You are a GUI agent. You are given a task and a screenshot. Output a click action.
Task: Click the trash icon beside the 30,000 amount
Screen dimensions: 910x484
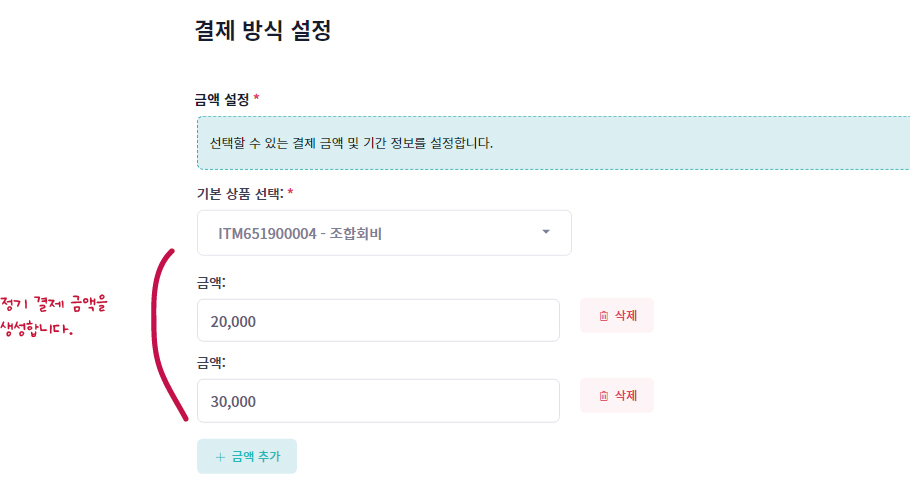tap(603, 396)
